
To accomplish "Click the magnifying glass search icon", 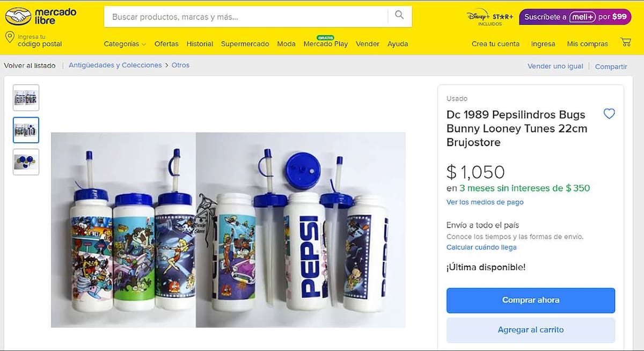I will click(x=399, y=16).
